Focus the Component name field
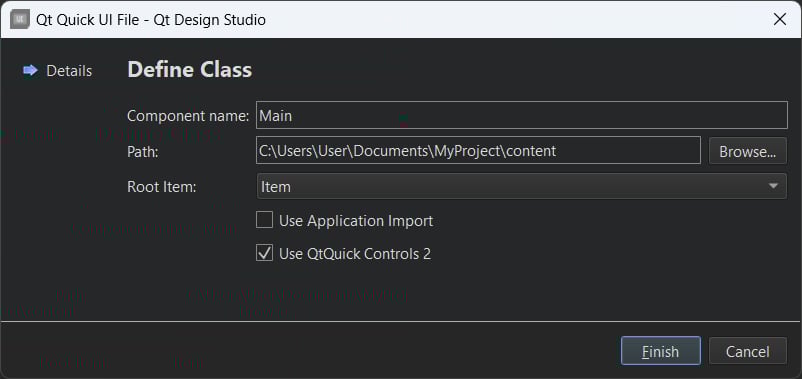The image size is (802, 379). click(522, 115)
